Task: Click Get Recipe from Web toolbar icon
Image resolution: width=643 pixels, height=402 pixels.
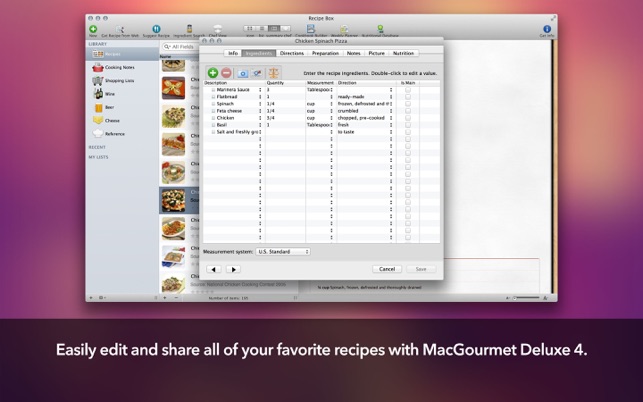Action: 119,29
